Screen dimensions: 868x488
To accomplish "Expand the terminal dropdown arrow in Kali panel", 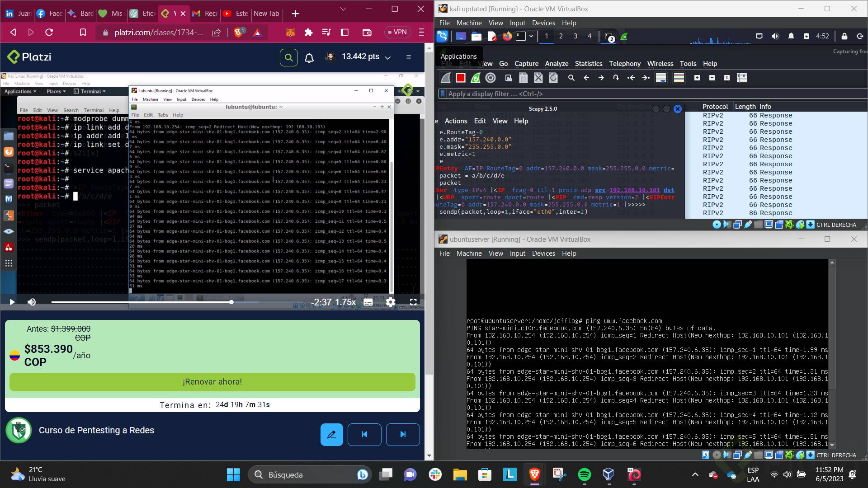I will pos(531,36).
